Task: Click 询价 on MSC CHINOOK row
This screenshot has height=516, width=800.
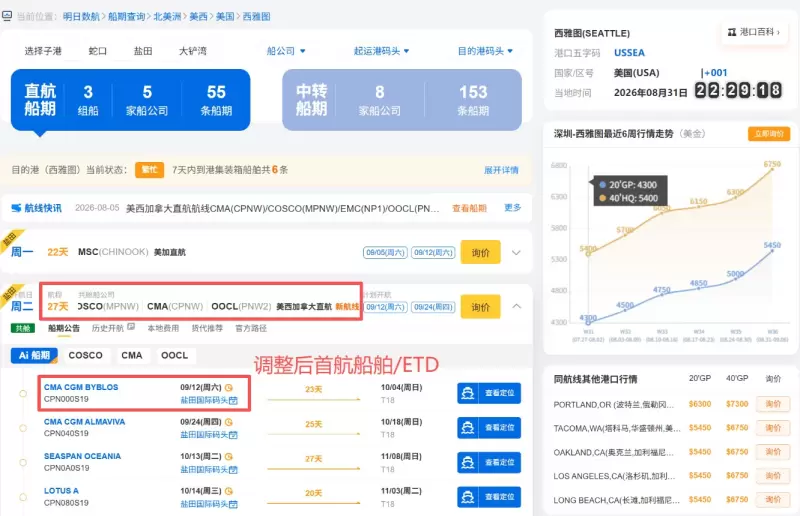Action: [x=481, y=253]
